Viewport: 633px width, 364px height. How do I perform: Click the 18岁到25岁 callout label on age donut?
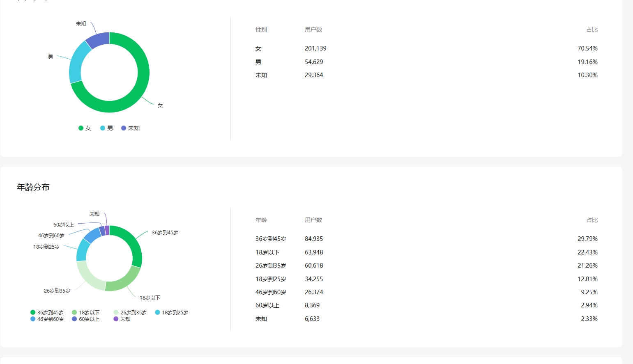(46, 247)
